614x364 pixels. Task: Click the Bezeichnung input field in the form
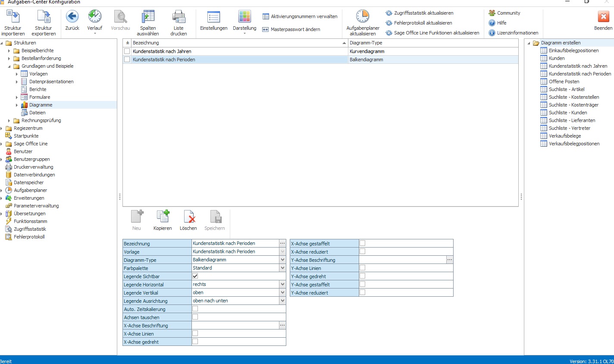tap(235, 243)
